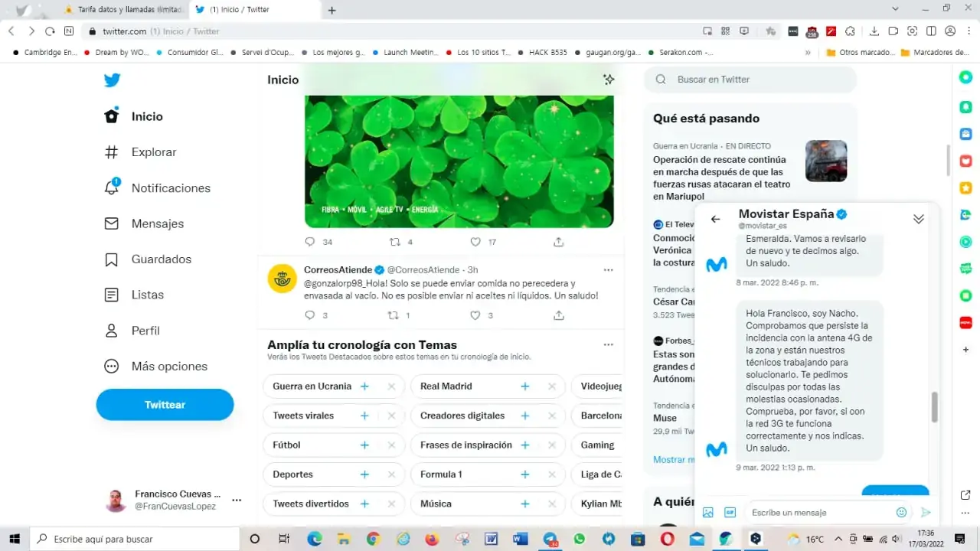Follow the Creadores digitales topic
The image size is (980, 551).
pyautogui.click(x=525, y=416)
